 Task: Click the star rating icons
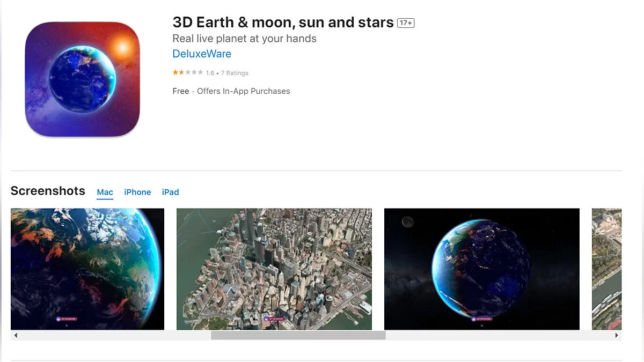point(187,73)
